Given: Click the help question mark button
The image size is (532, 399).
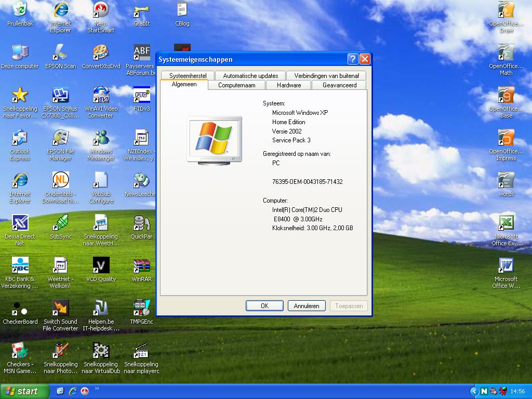Looking at the screenshot, I should tap(352, 59).
